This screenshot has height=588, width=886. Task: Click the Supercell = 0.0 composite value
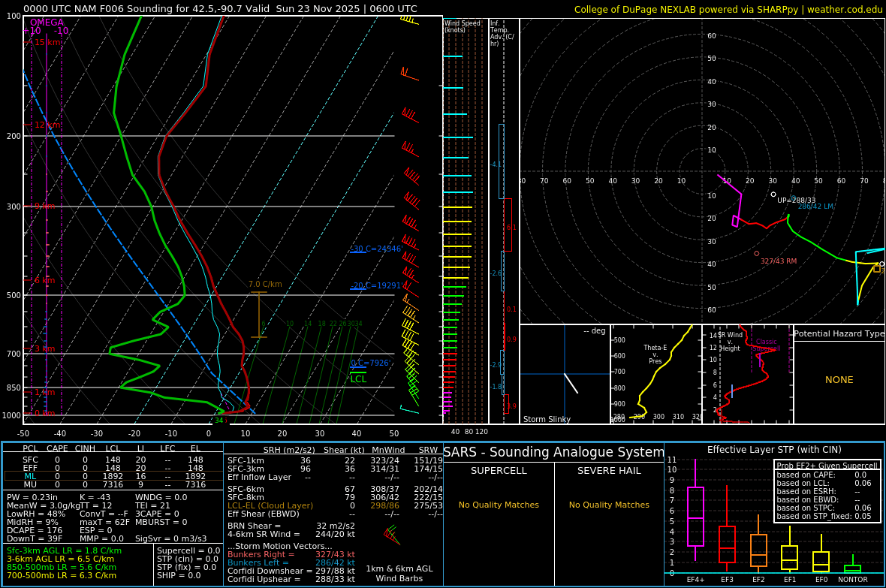188,550
